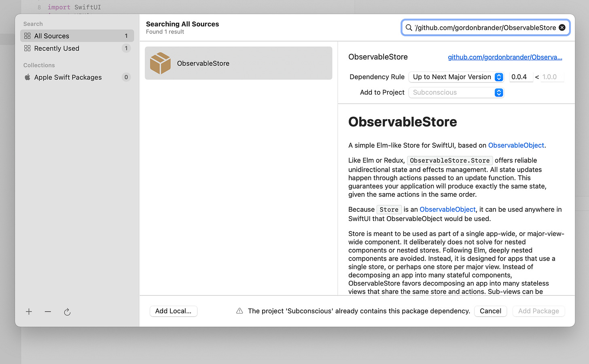Click the Apple Swift Packages count badge 0
Viewport: 589px width, 364px height.
coord(126,77)
